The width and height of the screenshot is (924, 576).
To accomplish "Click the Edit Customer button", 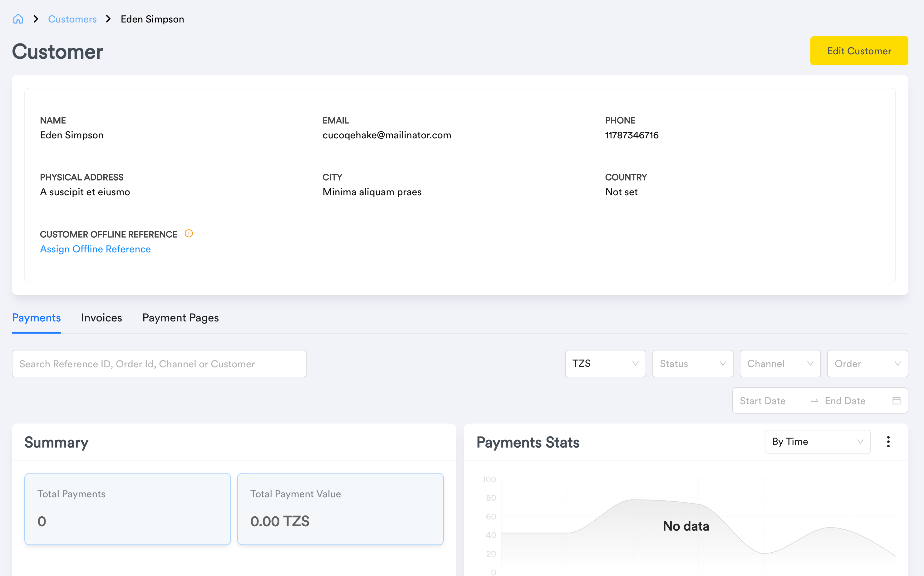I will (x=859, y=51).
